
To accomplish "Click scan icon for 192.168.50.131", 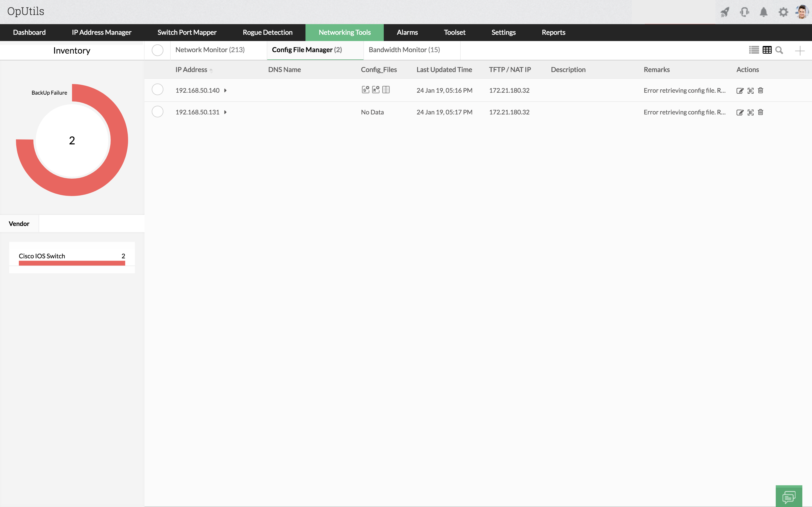I will (750, 112).
